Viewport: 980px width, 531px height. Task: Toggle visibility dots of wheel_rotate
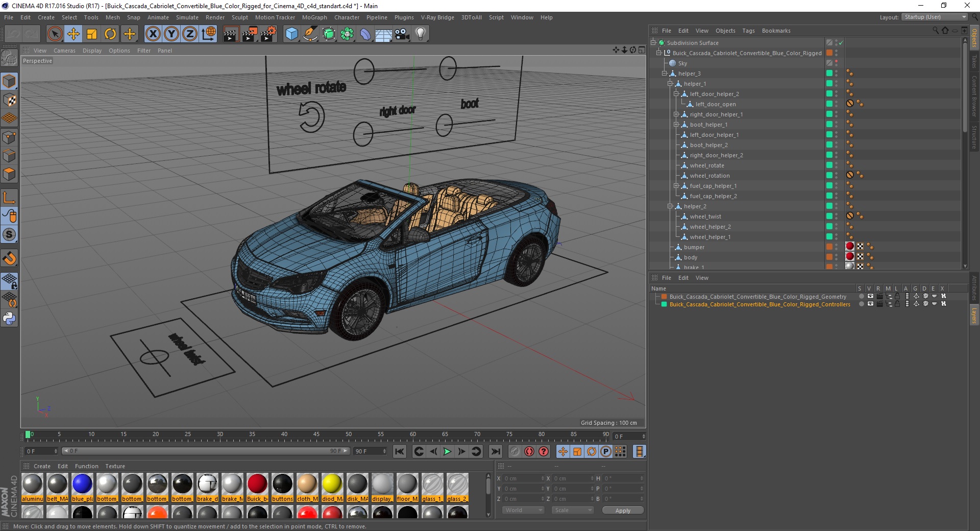coord(836,165)
